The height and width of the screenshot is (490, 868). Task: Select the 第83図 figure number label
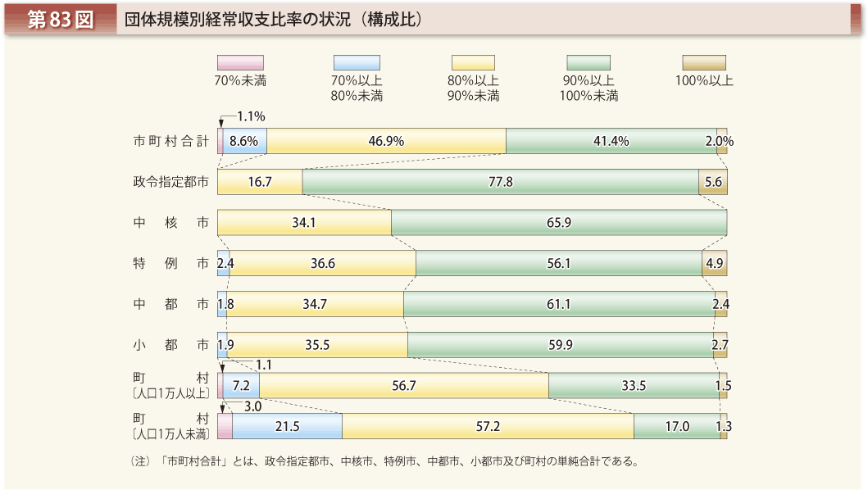(x=61, y=20)
